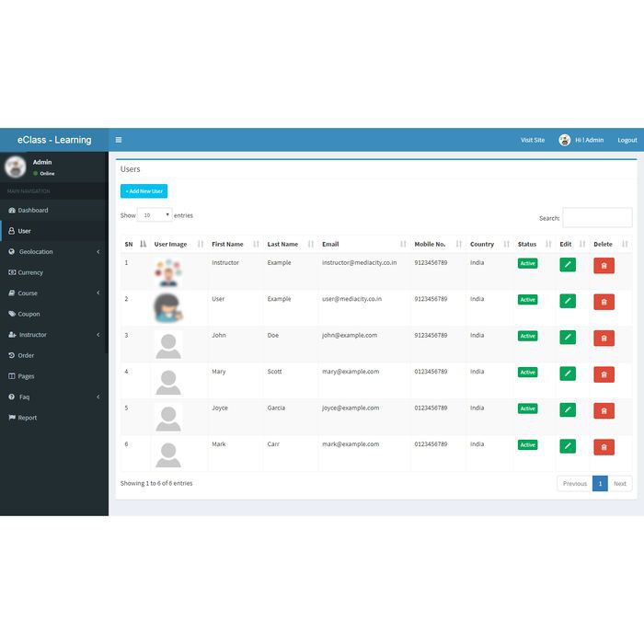Click the Logout link

pos(627,140)
